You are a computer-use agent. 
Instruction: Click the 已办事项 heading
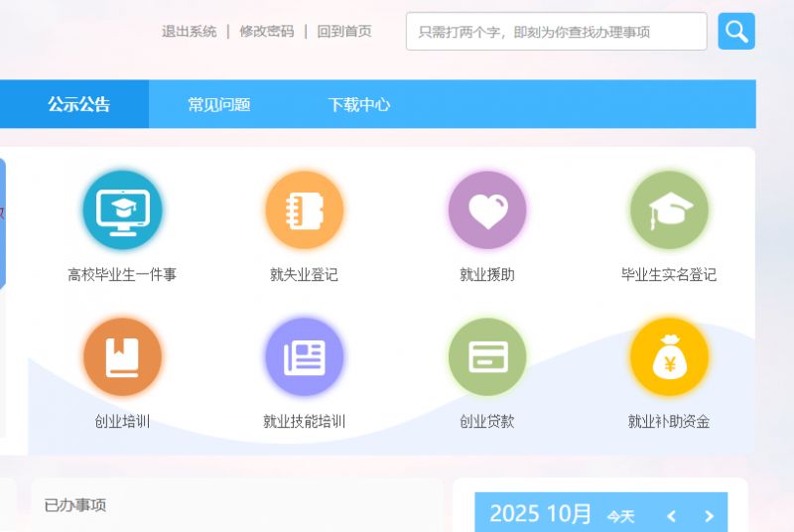tap(75, 505)
